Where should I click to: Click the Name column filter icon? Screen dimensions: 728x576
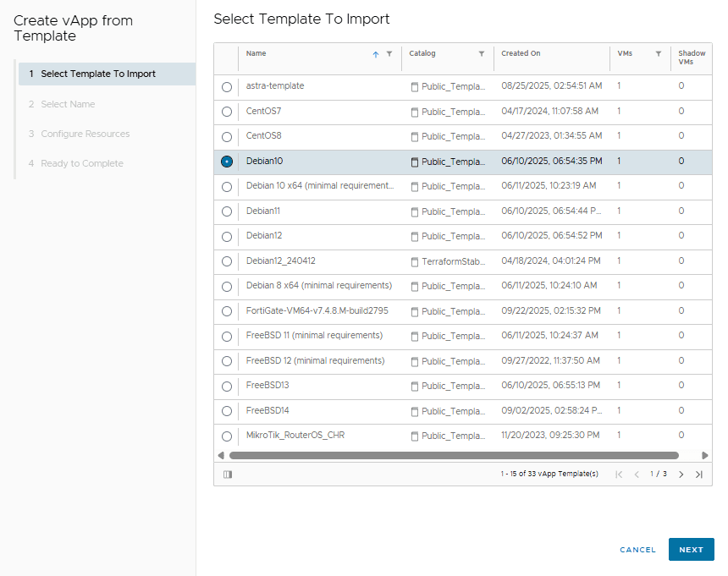389,54
